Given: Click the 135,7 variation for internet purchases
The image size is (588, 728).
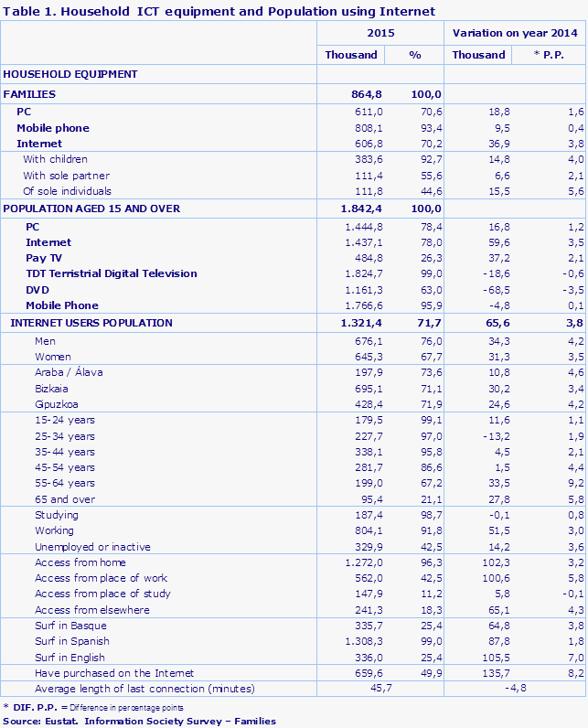Looking at the screenshot, I should [x=497, y=673].
